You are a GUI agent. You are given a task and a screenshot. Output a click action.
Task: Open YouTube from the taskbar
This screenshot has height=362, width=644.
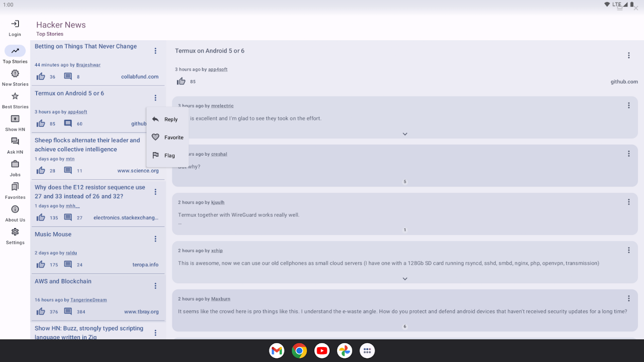coord(322,351)
